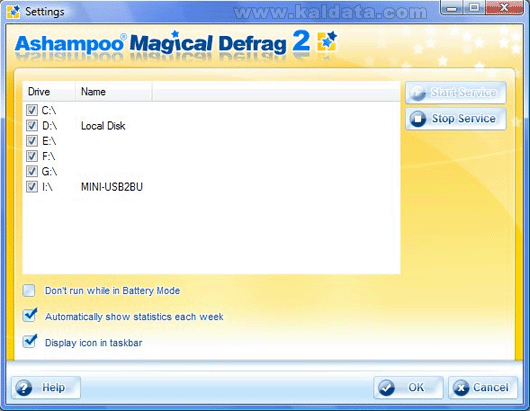This screenshot has height=411, width=530.
Task: Open Help from the bottom bar
Action: coord(46,387)
